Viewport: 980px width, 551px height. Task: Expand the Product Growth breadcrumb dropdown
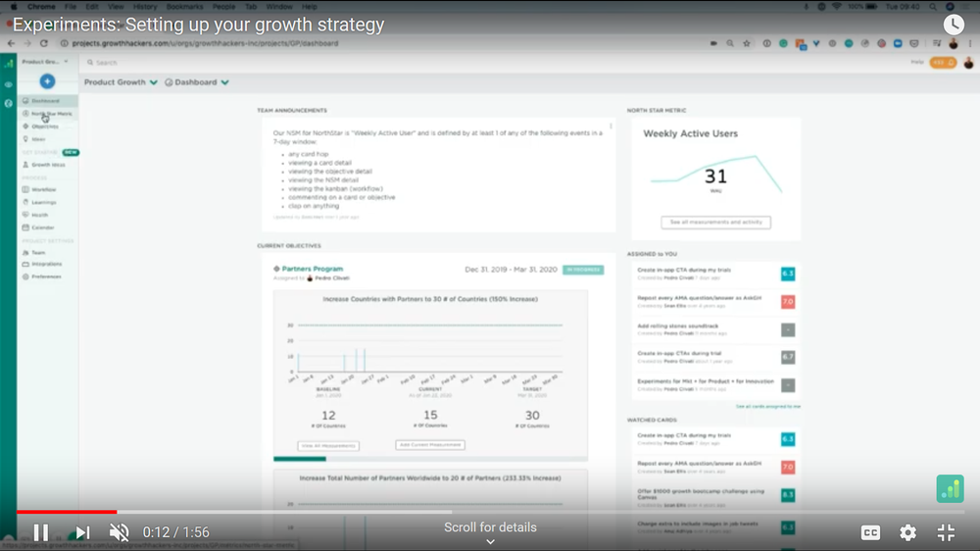154,82
